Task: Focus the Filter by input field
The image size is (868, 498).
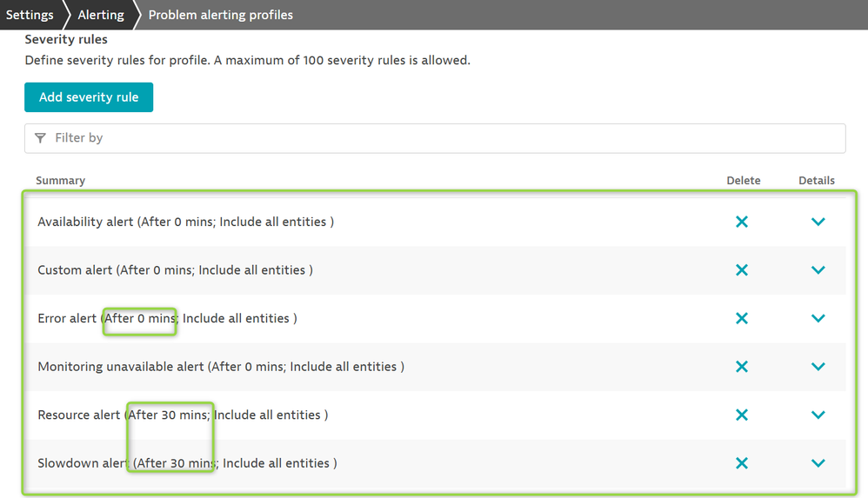Action: point(435,138)
